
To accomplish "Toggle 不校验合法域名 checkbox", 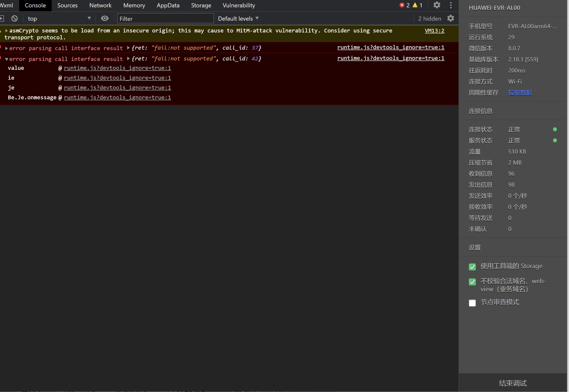I will (x=472, y=282).
